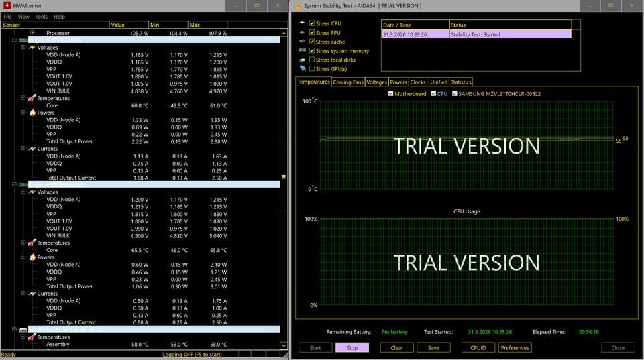Uncheck the Motherboard temperature graph checkbox
This screenshot has height=360, width=644.
(392, 94)
